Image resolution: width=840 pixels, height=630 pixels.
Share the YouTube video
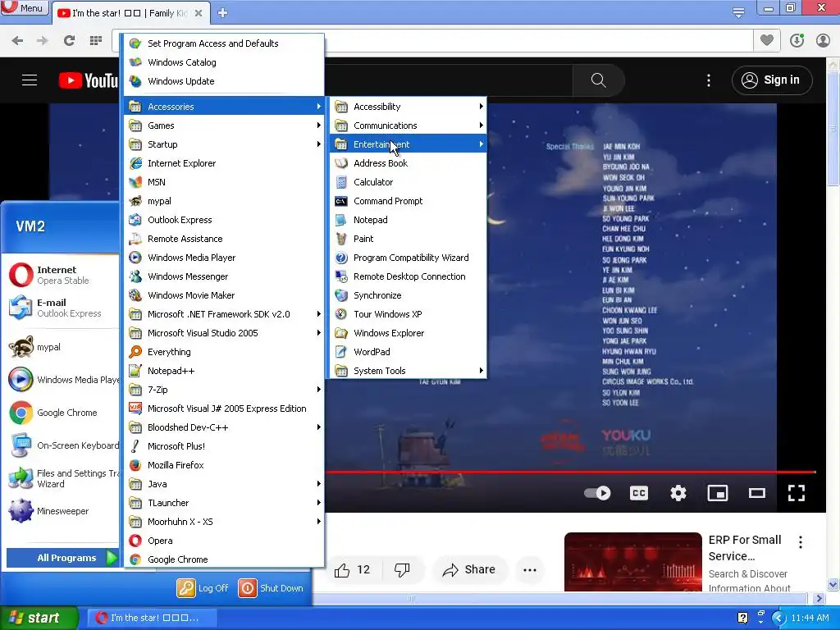(468, 570)
